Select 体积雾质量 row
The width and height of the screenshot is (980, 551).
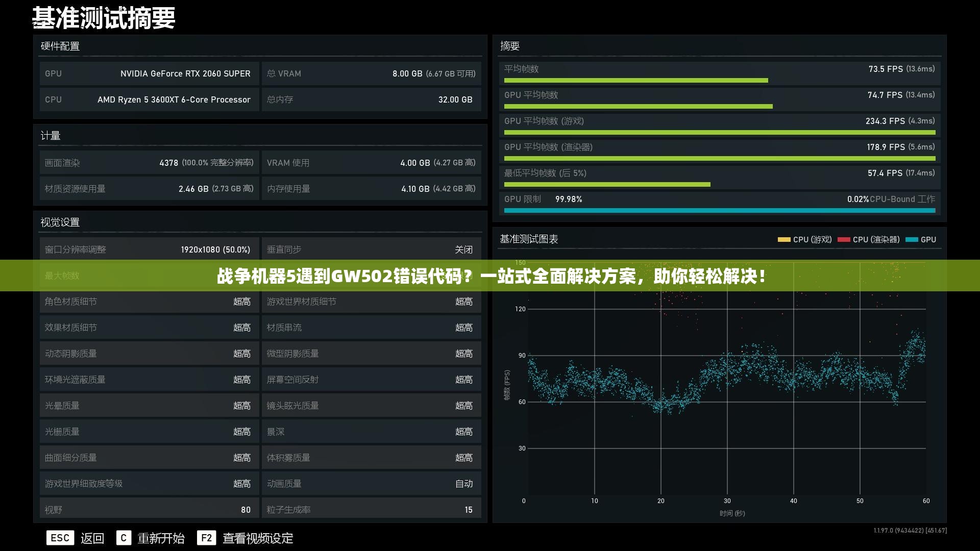pyautogui.click(x=372, y=458)
